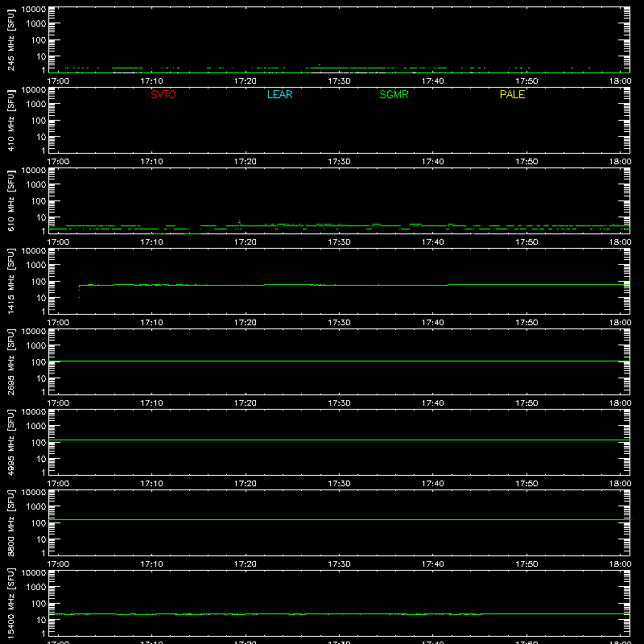
Task: Click the red SVTO station label
Action: pos(163,94)
